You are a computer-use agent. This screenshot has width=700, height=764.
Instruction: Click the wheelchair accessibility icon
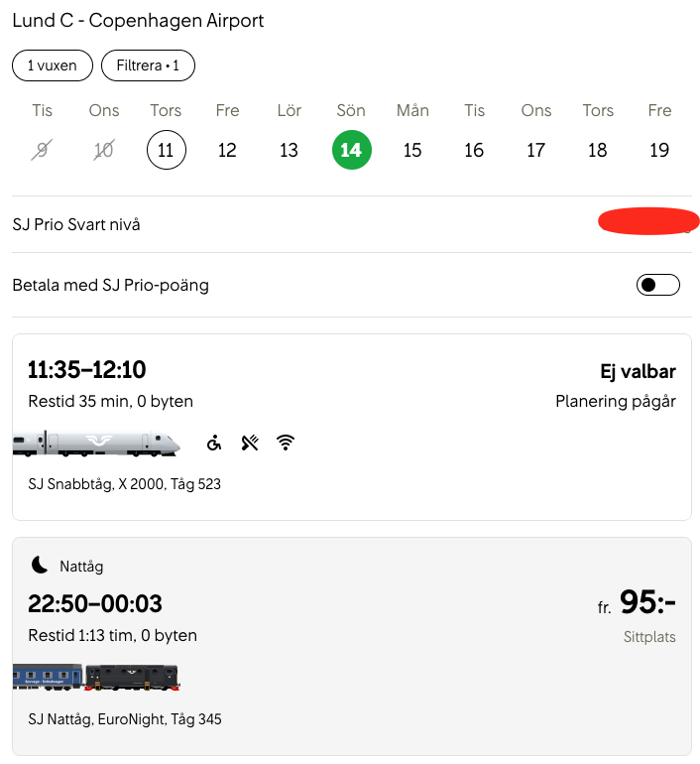coord(214,443)
